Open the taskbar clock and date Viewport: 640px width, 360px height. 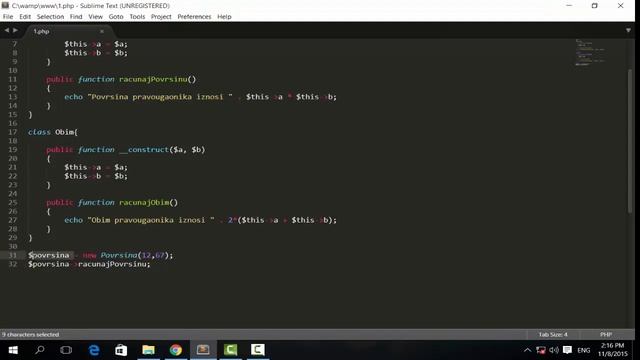pos(613,350)
